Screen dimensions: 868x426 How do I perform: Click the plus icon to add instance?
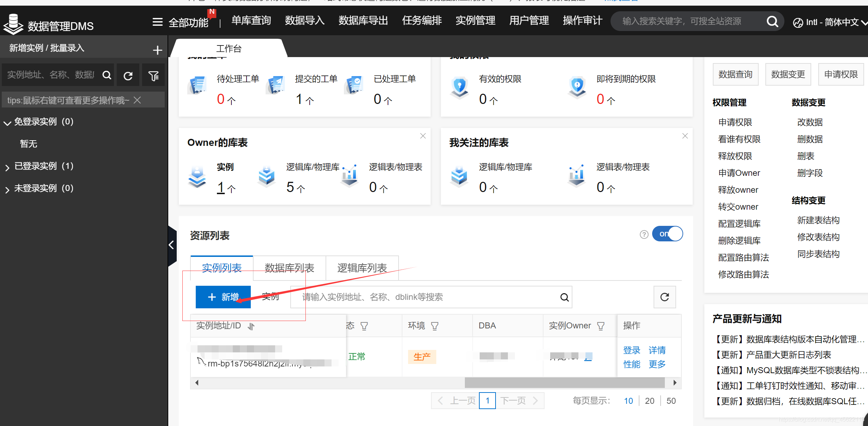[x=157, y=50]
